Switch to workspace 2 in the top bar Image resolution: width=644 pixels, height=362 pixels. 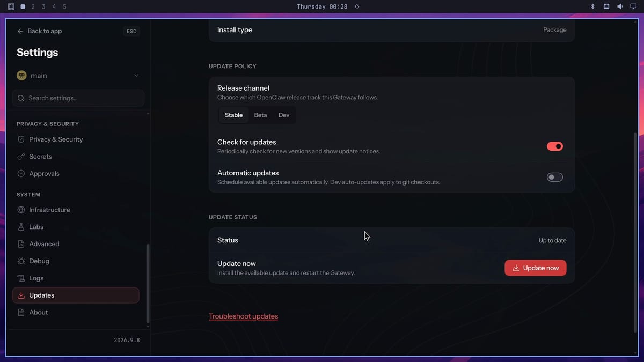pos(33,6)
